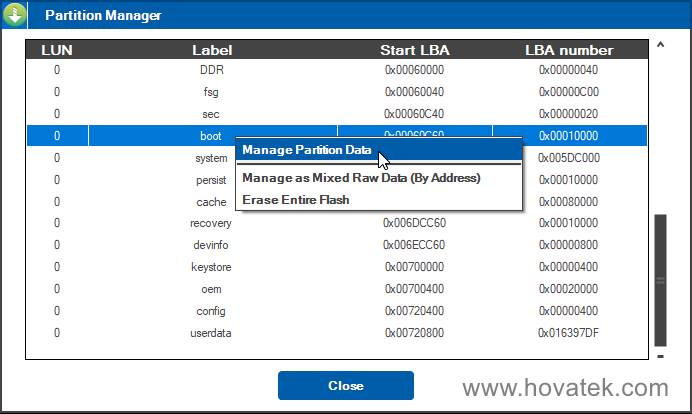Select the userdata partition label
Image resolution: width=692 pixels, height=414 pixels.
coord(211,333)
